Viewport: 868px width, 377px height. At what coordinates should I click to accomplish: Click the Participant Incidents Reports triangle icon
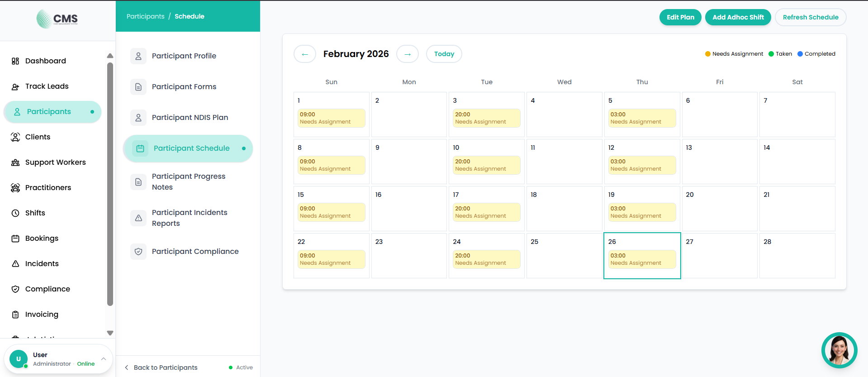138,218
